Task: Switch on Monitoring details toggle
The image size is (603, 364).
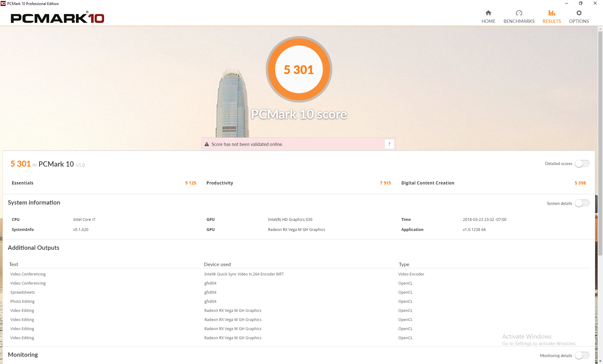Action: (x=582, y=356)
